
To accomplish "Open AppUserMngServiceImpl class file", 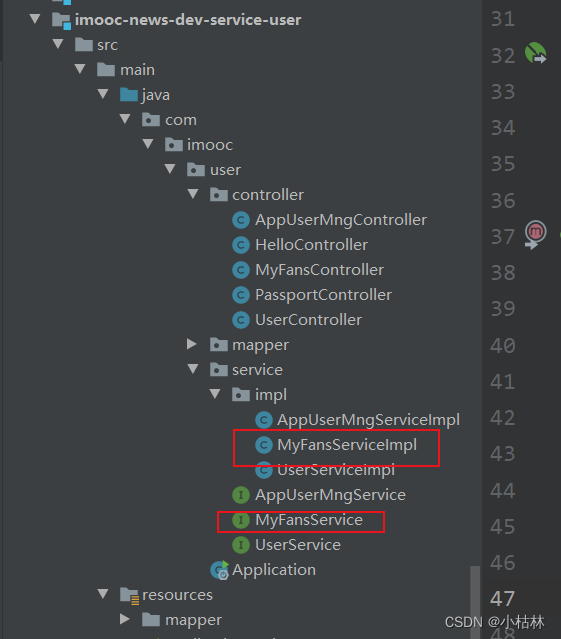I will [x=368, y=420].
